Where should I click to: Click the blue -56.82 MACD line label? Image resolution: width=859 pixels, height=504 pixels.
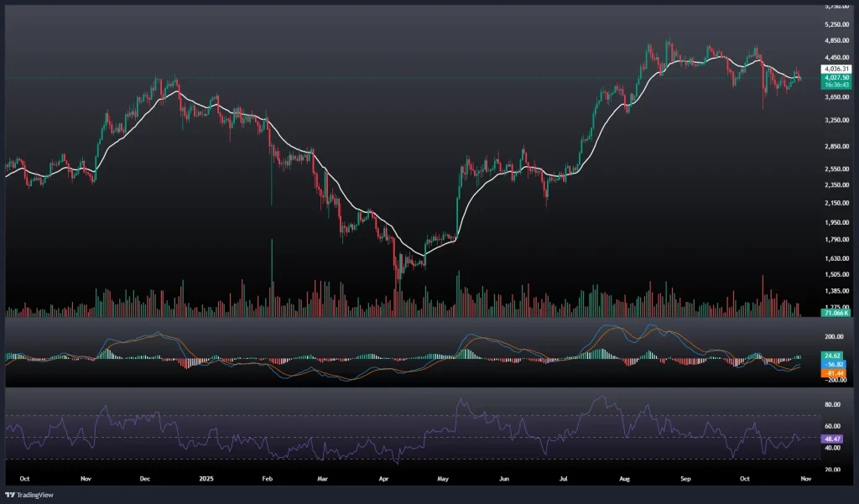(835, 365)
